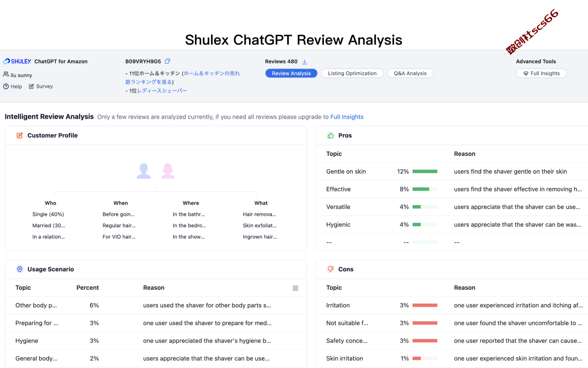Click the user profile icon beside liu sunny
Screen dimensions: 588x368
(6, 75)
